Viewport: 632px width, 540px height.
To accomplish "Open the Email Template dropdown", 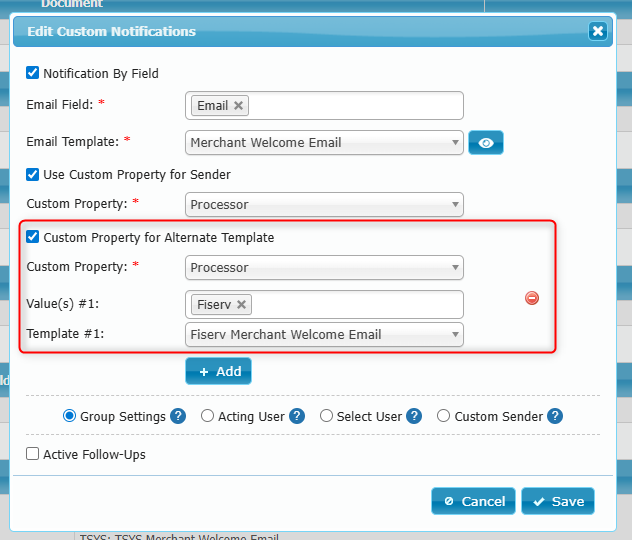I will pyautogui.click(x=324, y=143).
